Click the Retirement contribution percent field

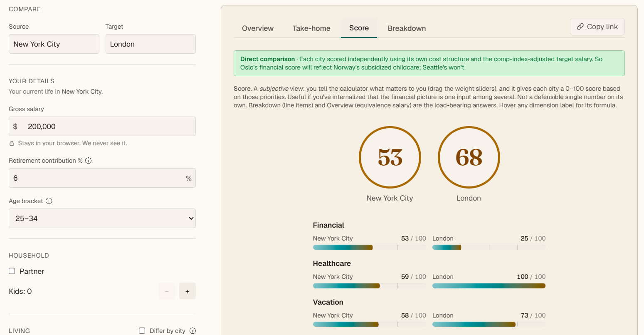(102, 178)
